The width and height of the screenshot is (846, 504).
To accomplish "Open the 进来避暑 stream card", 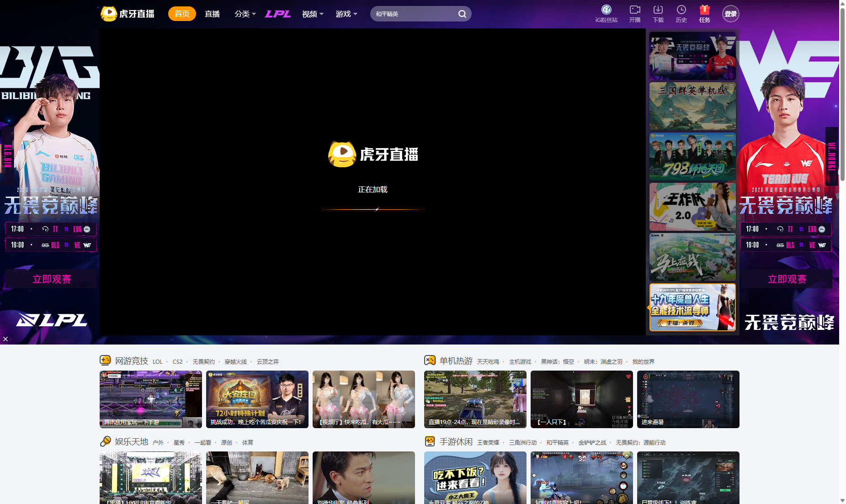I will click(688, 399).
